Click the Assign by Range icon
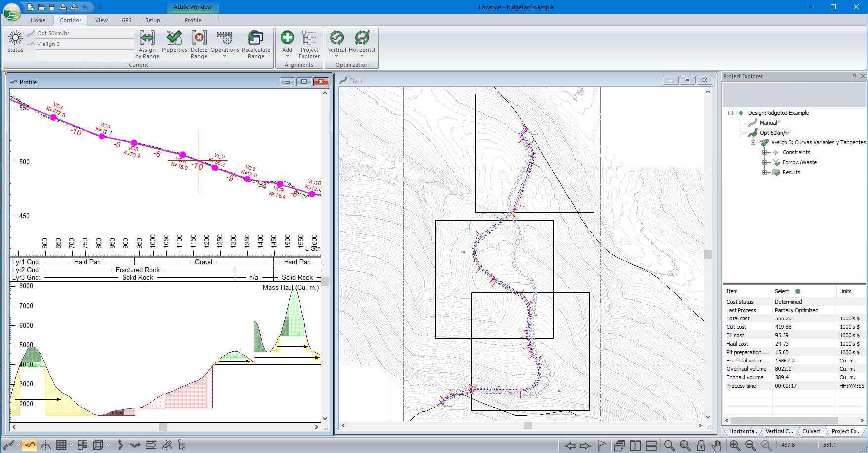Image resolution: width=868 pixels, height=453 pixels. [147, 38]
